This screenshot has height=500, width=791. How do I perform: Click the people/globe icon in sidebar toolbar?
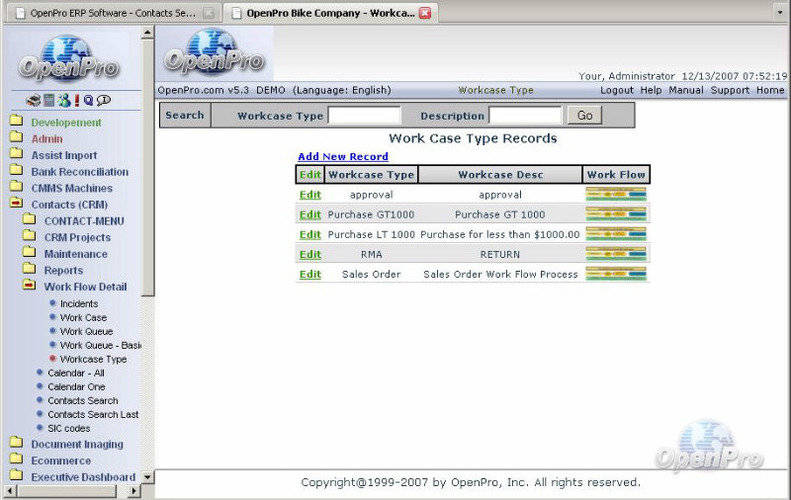tap(63, 100)
